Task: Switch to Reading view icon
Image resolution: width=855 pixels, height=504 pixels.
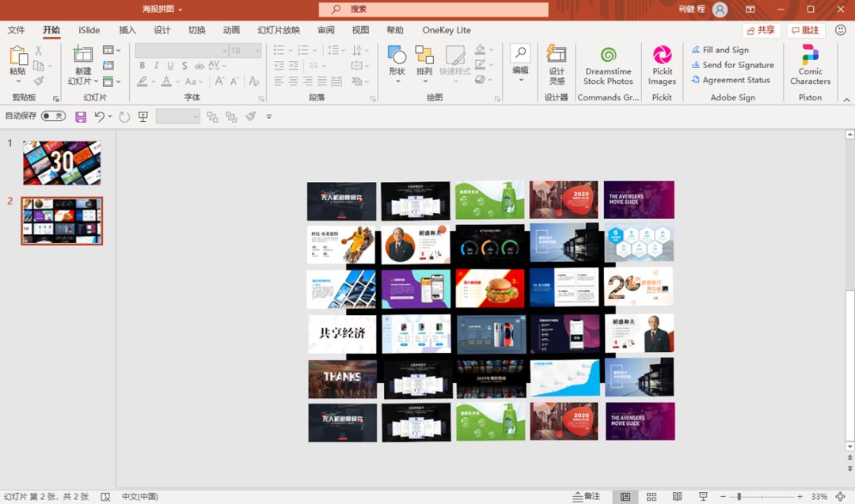Action: [677, 496]
